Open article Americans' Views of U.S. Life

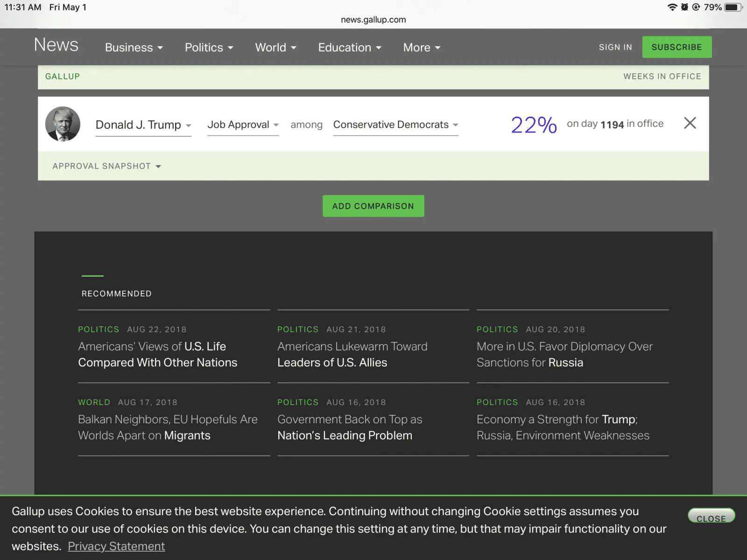[x=158, y=354]
